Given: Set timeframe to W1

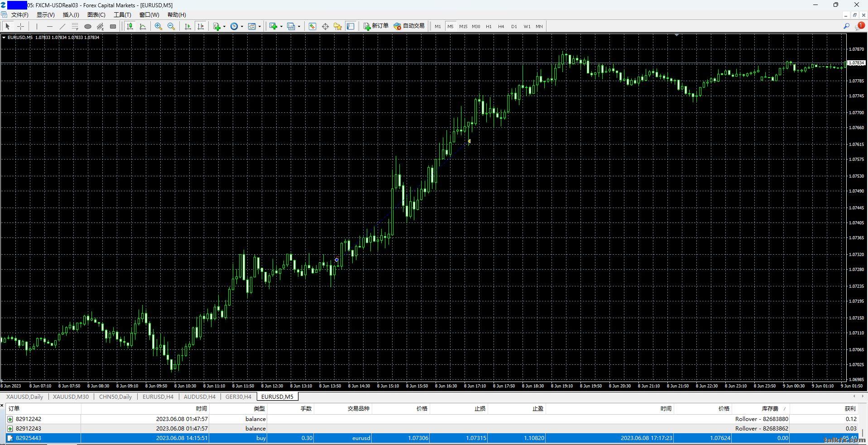Looking at the screenshot, I should (x=527, y=26).
